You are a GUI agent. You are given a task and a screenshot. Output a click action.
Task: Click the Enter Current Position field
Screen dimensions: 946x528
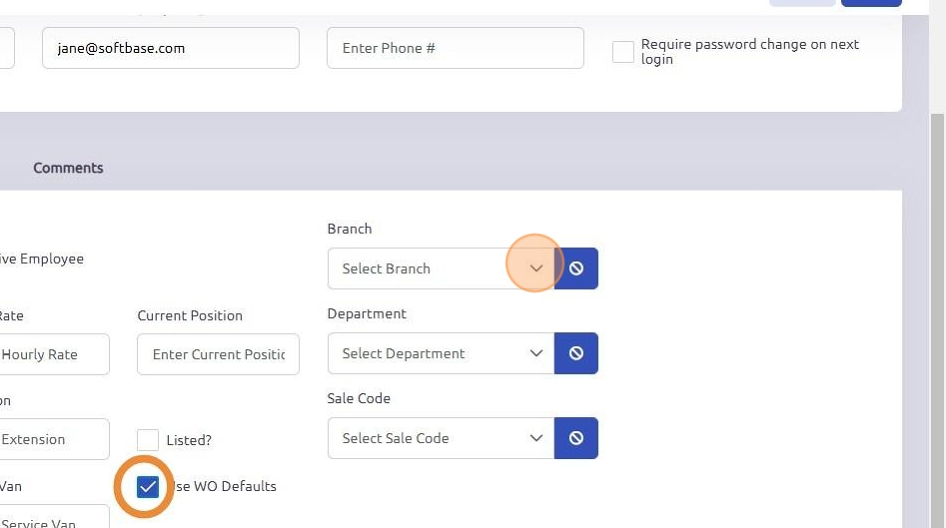218,354
